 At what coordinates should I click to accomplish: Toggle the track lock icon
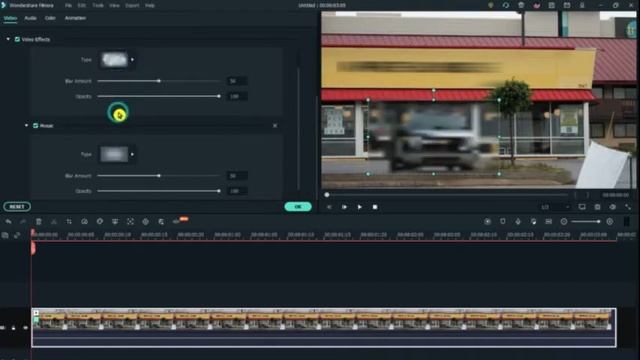pyautogui.click(x=13, y=327)
